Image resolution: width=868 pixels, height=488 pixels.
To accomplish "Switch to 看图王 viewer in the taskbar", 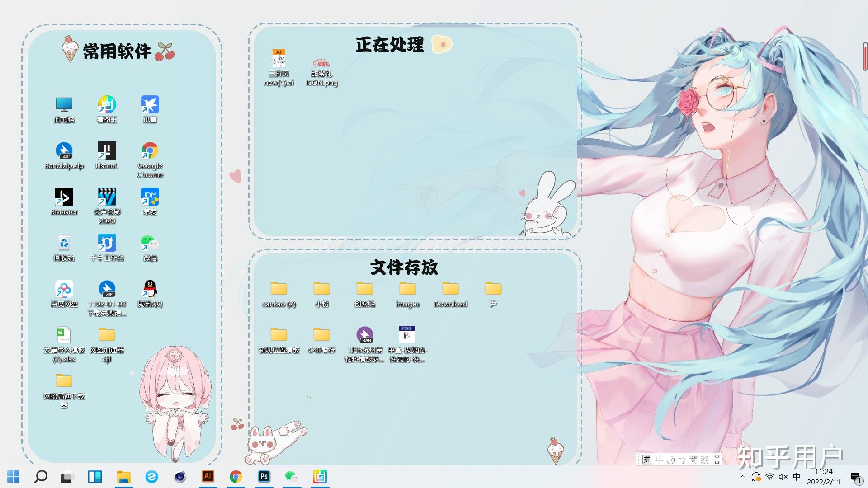I will coord(320,476).
